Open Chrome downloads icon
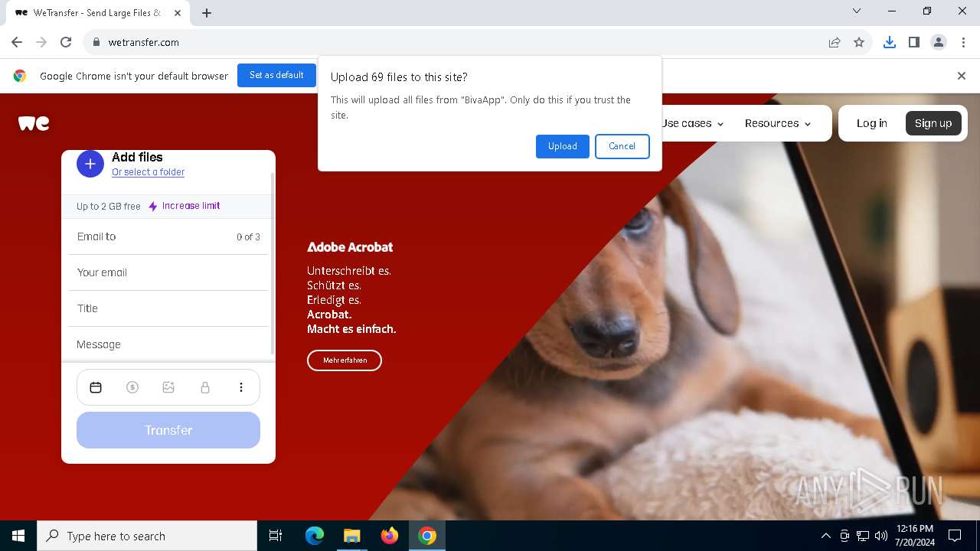The height and width of the screenshot is (551, 980). coord(890,42)
